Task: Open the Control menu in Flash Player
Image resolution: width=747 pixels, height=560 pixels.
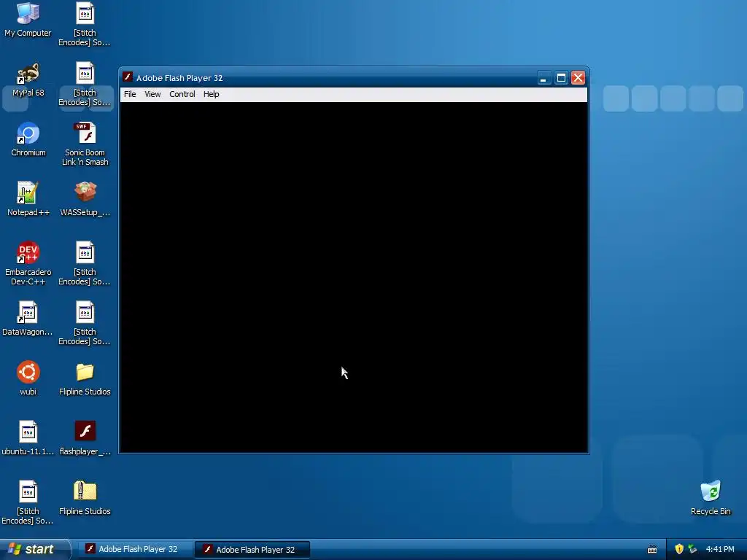Action: [182, 94]
